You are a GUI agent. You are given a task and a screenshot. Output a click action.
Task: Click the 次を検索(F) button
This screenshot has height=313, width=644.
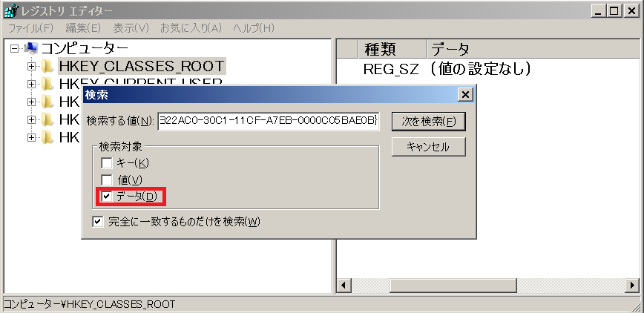pyautogui.click(x=429, y=122)
